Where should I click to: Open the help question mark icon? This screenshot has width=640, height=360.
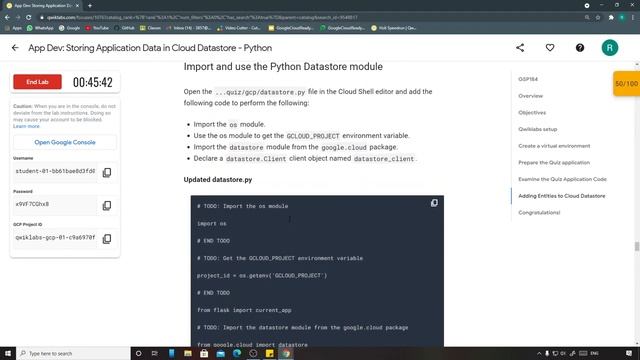[580, 48]
